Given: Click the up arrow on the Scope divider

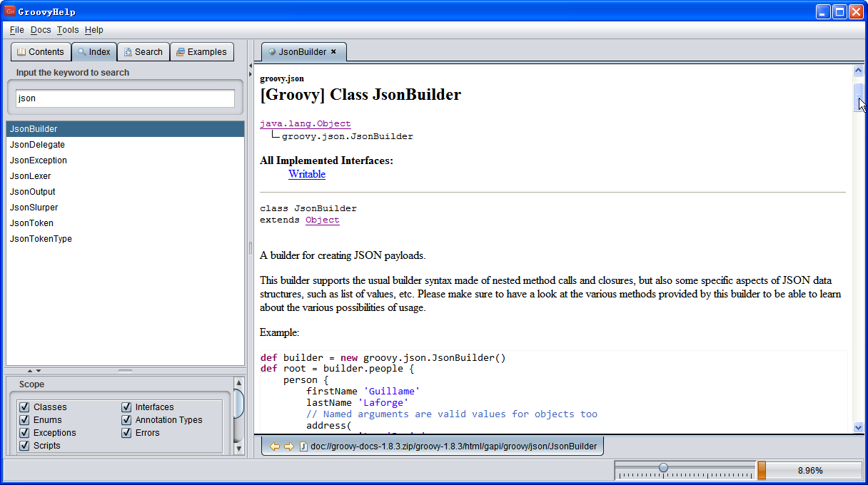Looking at the screenshot, I should point(29,370).
